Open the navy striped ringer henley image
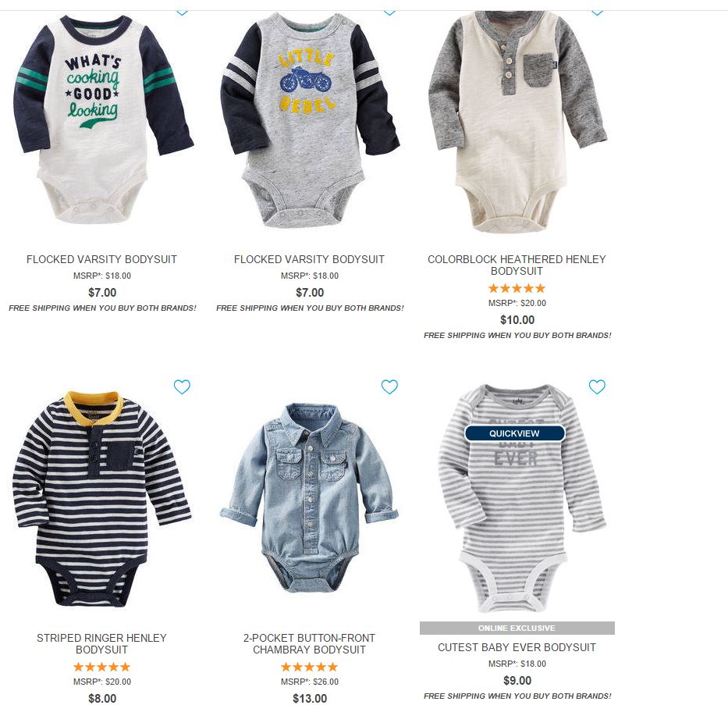The width and height of the screenshot is (728, 705). [x=101, y=499]
